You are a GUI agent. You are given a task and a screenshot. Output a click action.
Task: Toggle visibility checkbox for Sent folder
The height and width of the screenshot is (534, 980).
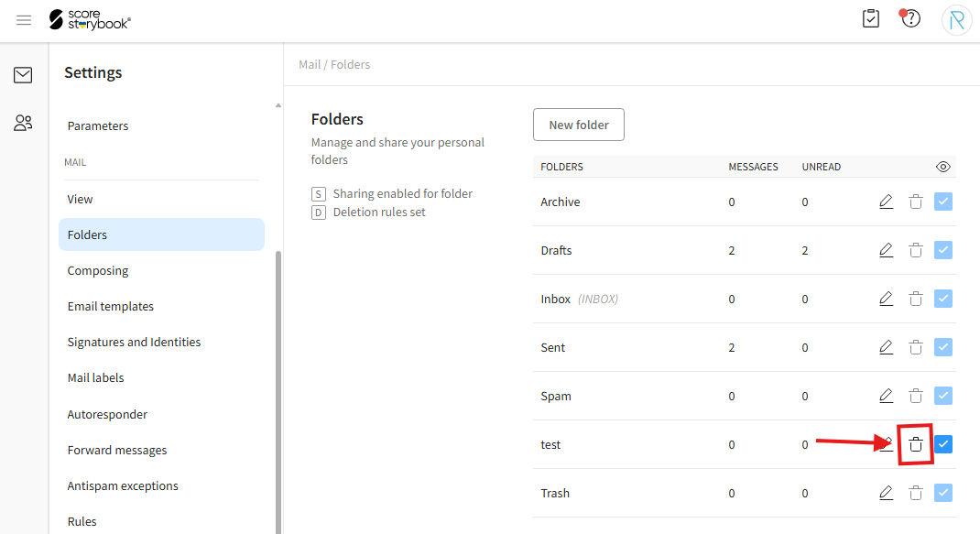click(x=943, y=347)
